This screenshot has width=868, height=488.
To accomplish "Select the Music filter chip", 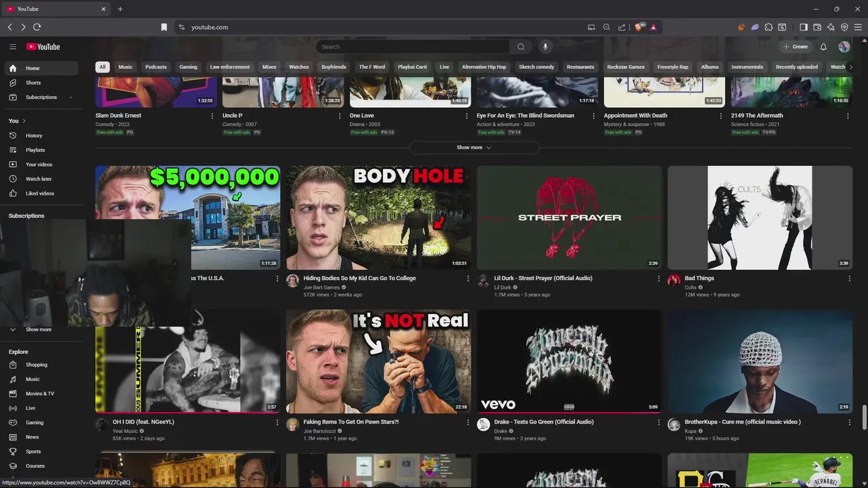I will click(x=125, y=67).
